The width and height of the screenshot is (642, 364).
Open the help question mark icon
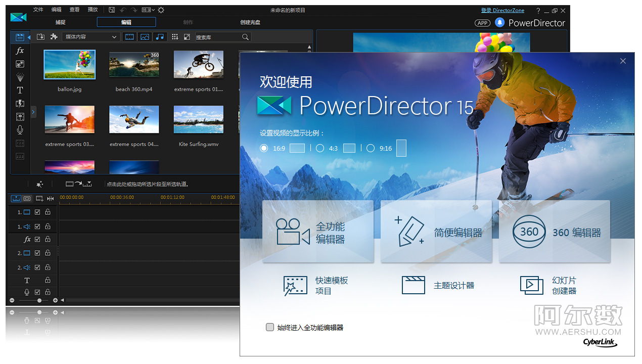[x=538, y=10]
